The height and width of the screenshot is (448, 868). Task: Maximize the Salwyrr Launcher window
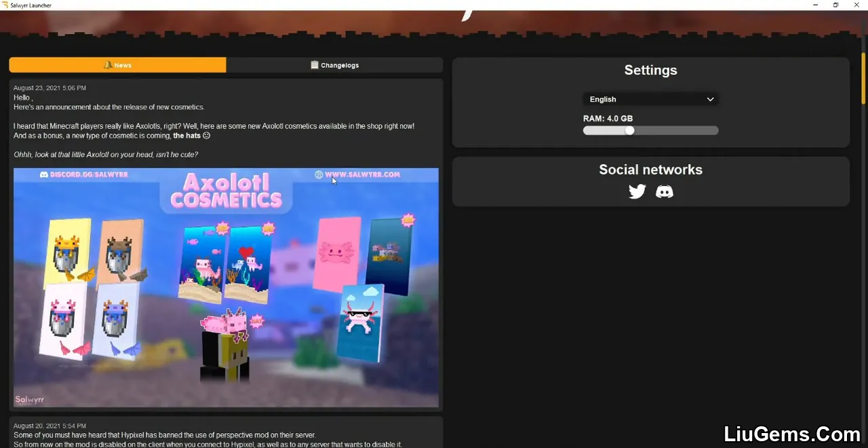[835, 5]
